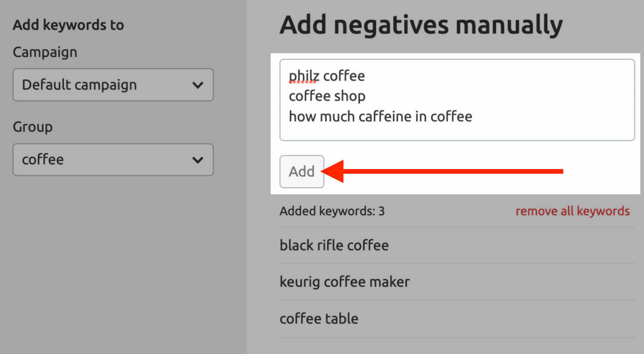Image resolution: width=644 pixels, height=354 pixels.
Task: Click the 'Group' field label
Action: point(32,127)
